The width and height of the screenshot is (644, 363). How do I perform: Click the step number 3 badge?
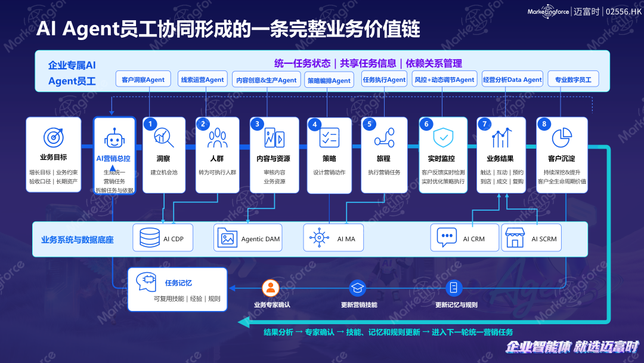[258, 124]
